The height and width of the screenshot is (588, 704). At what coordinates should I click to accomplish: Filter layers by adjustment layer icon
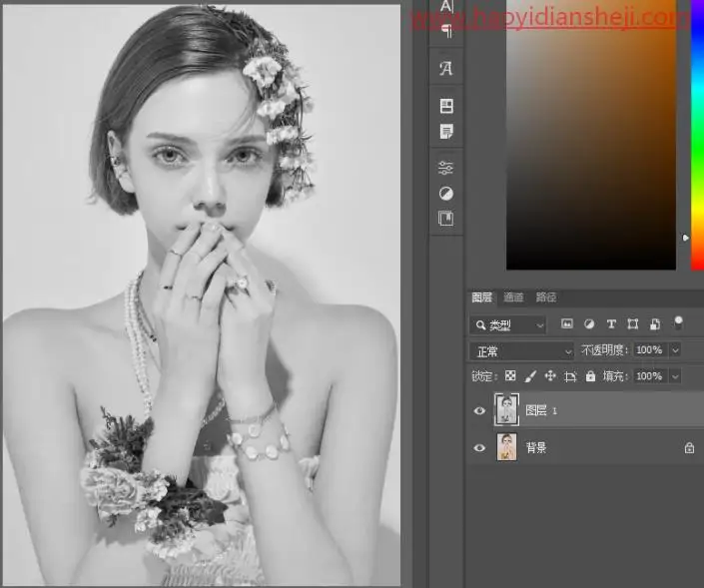pos(589,324)
